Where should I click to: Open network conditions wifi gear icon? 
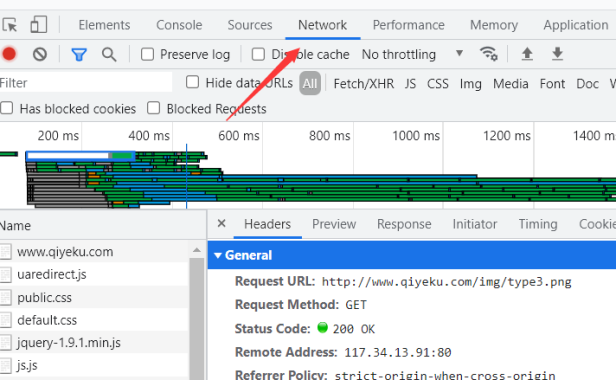pyautogui.click(x=488, y=53)
